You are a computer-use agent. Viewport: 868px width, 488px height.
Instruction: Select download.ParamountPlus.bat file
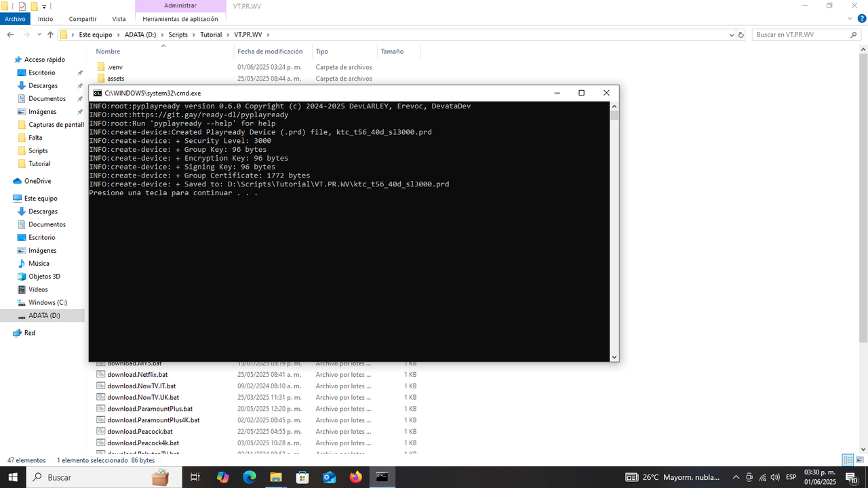150,409
